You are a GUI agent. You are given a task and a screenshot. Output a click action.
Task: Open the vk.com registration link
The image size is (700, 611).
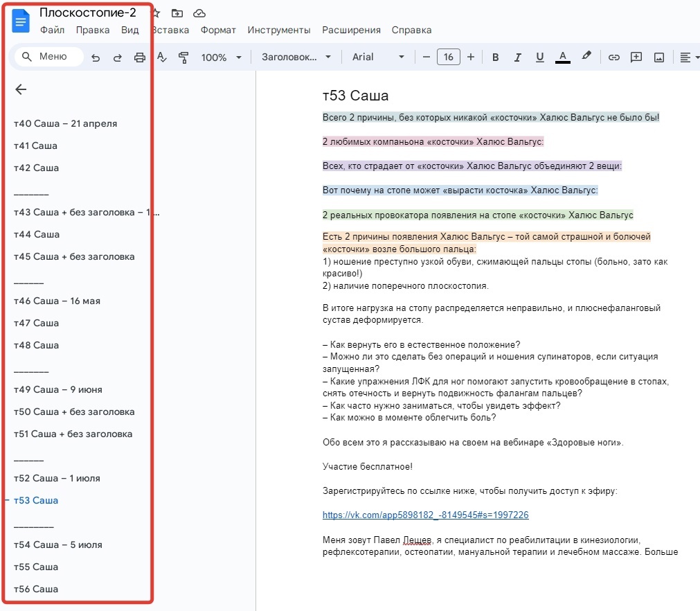425,515
